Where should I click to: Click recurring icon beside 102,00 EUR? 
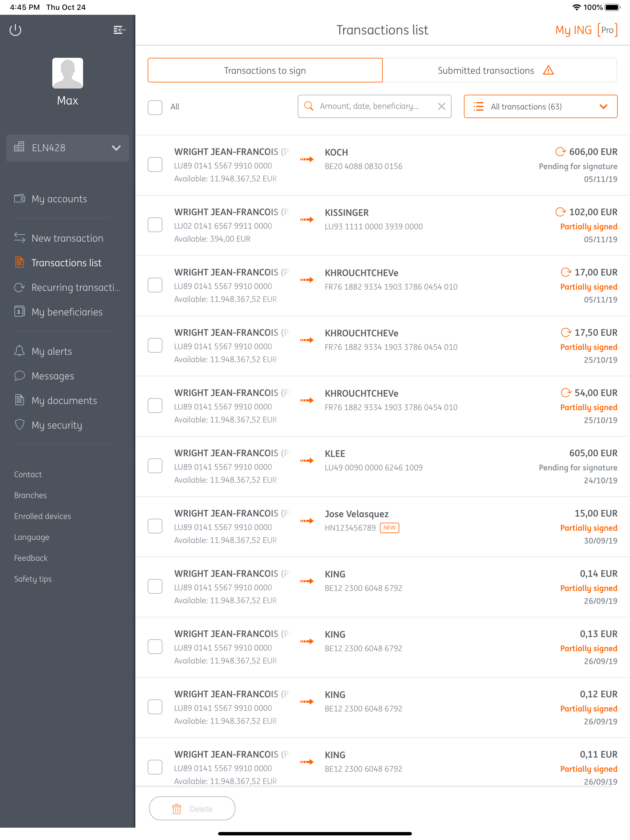[x=560, y=212]
